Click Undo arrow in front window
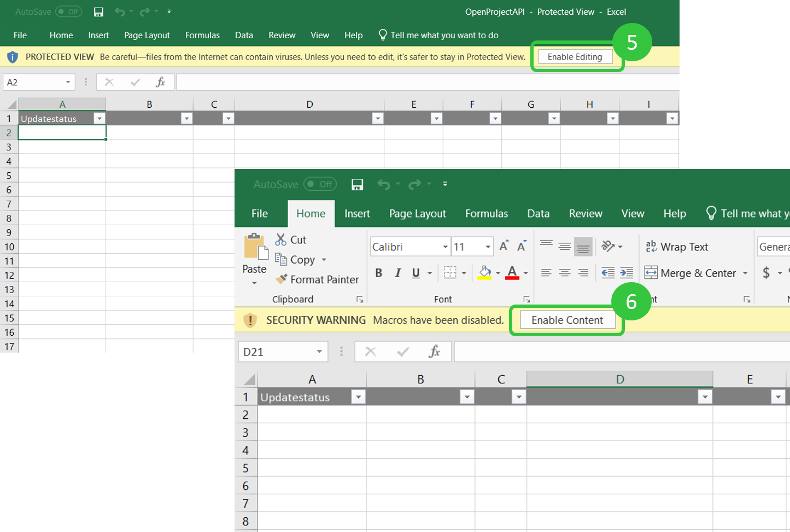 tap(384, 184)
